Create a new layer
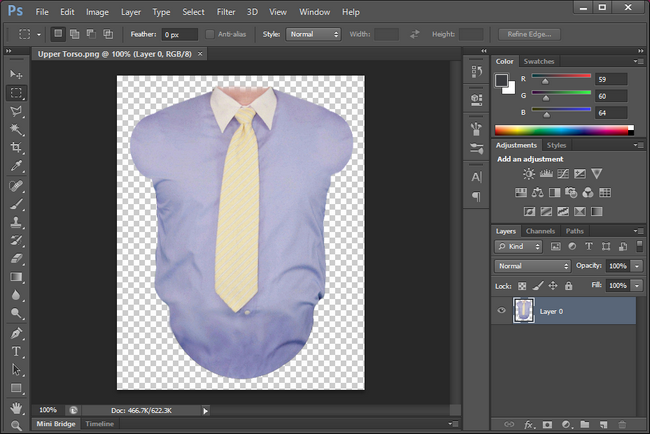650x434 pixels. [x=604, y=424]
